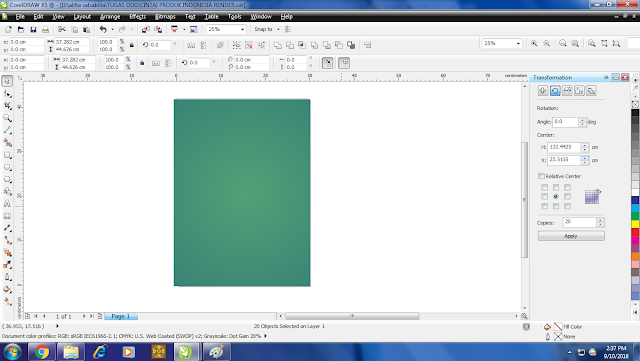Pick the red swatch in color palette
640x361 pixels.
635,232
